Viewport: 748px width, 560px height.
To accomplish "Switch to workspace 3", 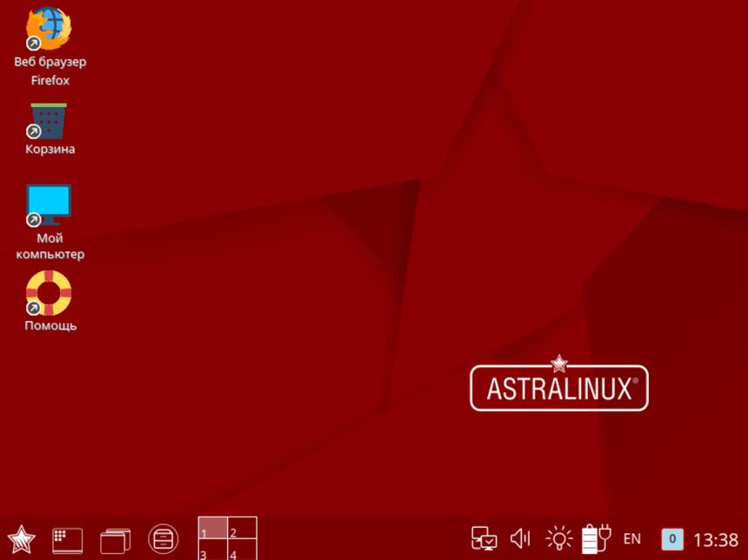I will click(x=213, y=550).
